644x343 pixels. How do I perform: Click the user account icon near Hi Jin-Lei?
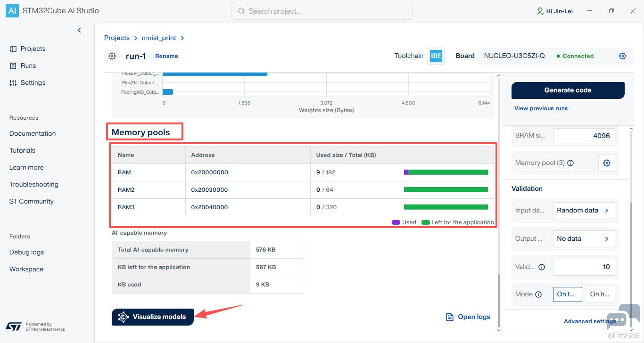click(540, 11)
